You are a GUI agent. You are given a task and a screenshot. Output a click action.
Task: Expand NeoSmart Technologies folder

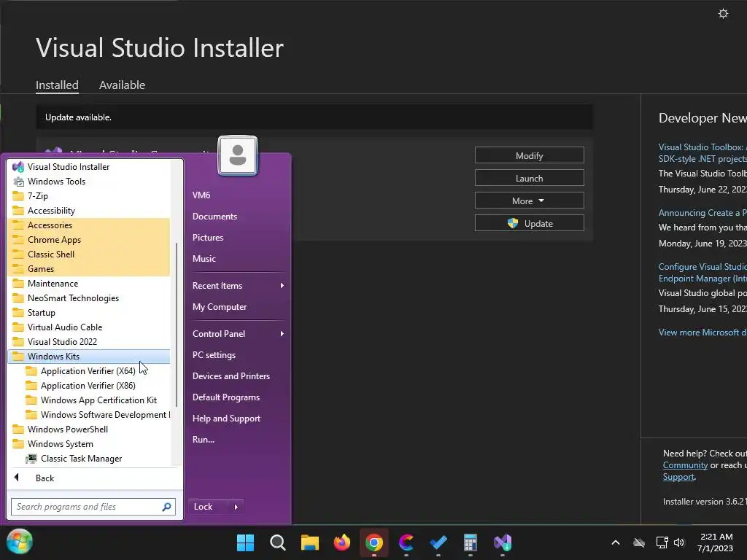(x=88, y=298)
